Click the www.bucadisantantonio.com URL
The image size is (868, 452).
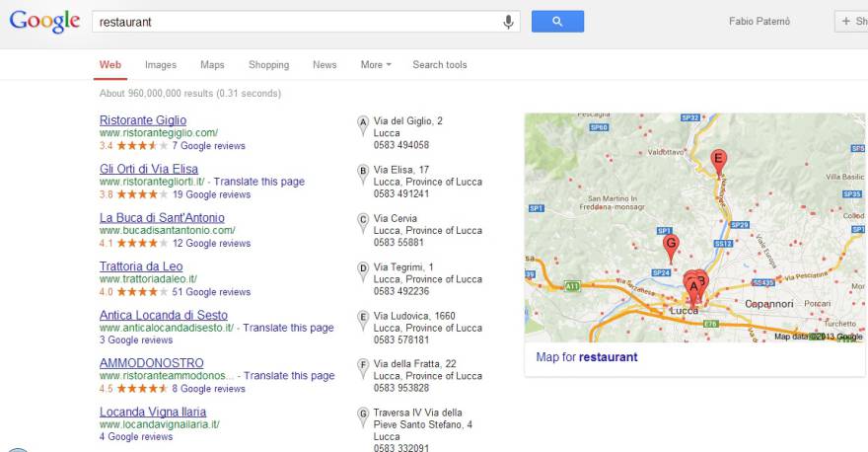pos(167,230)
